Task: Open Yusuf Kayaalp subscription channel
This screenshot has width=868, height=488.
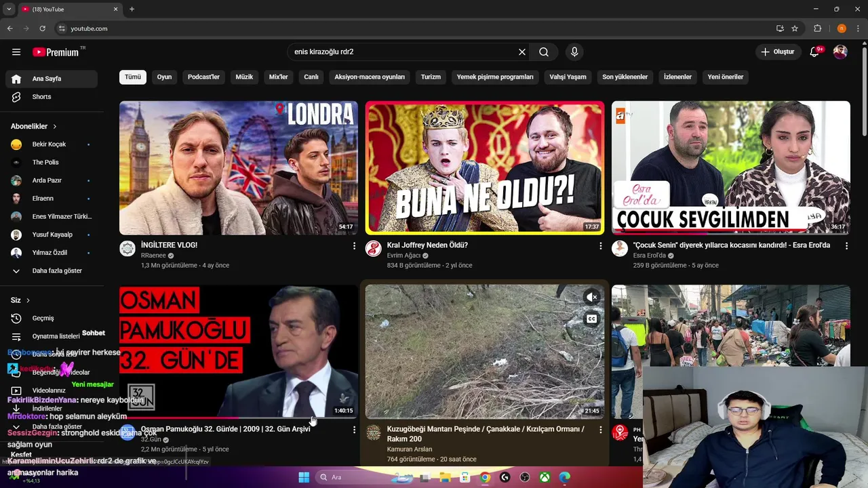Action: point(52,235)
